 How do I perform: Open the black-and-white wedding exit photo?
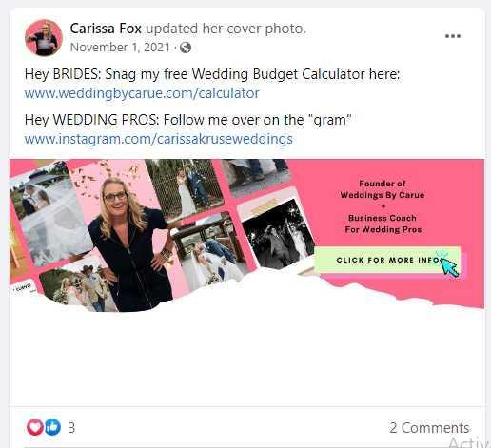pos(278,234)
